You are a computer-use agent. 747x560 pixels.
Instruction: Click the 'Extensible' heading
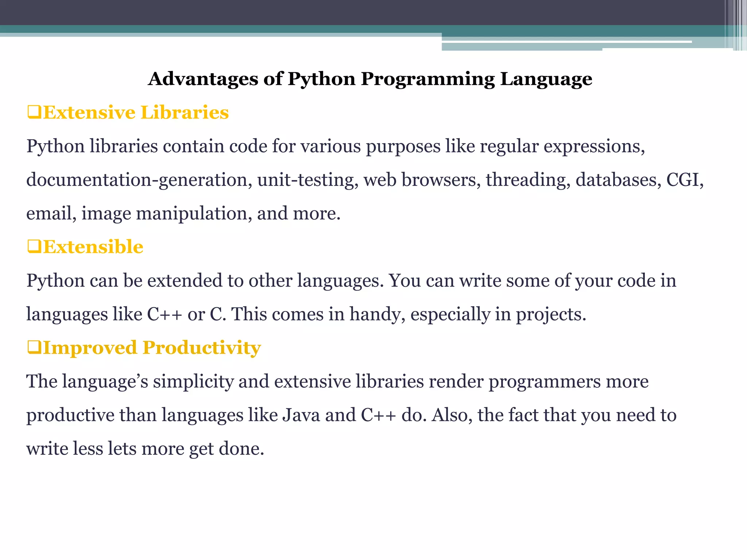point(93,247)
